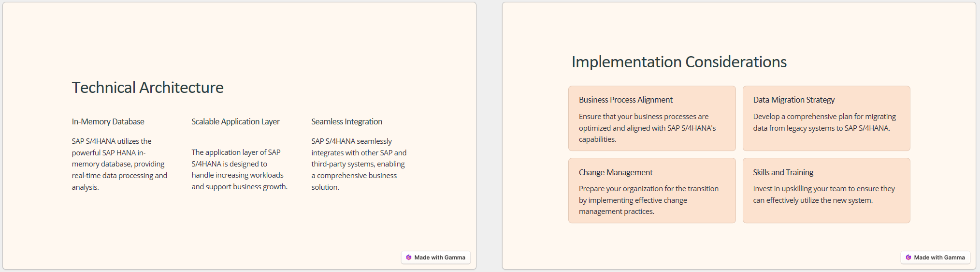The image size is (980, 272).
Task: Click the text 'Invest in upskilling your team'
Action: coord(800,189)
